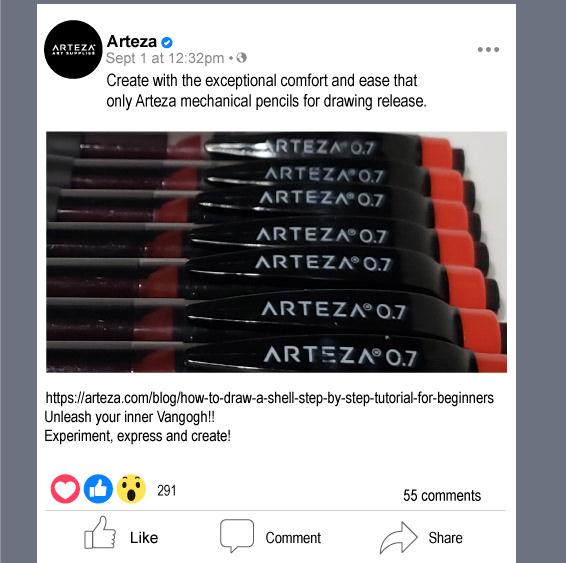Click the globe public privacy icon
566x563 pixels.
[x=241, y=58]
